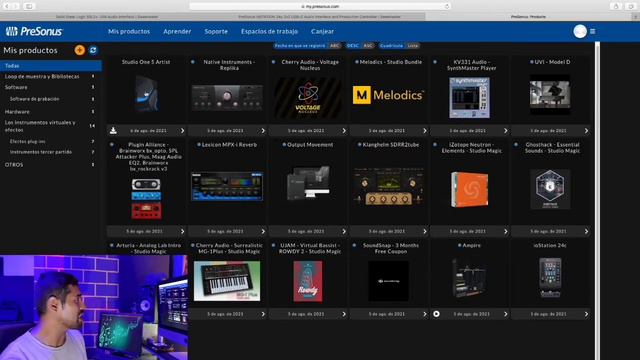640x360 pixels.
Task: Click the page vertical scrollbar
Action: pos(597,200)
